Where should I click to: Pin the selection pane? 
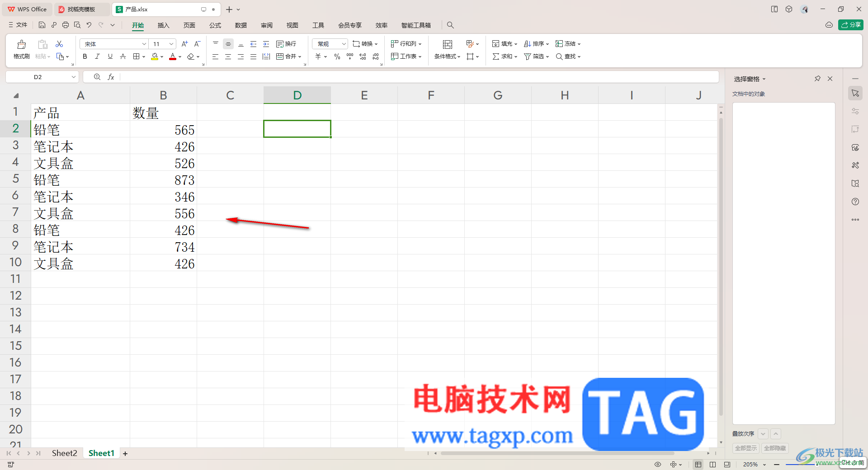817,79
